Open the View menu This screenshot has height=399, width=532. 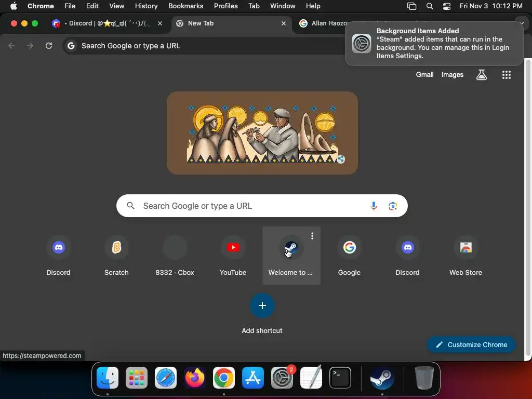(x=116, y=6)
